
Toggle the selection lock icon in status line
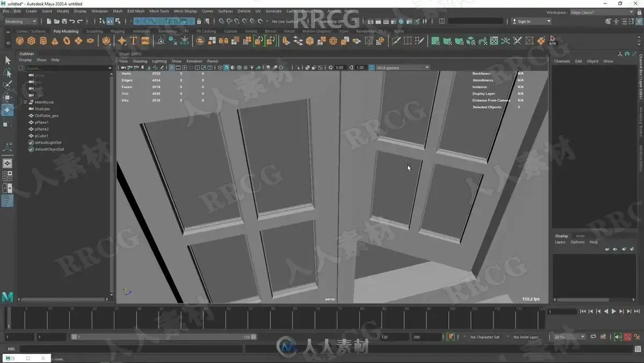199,21
